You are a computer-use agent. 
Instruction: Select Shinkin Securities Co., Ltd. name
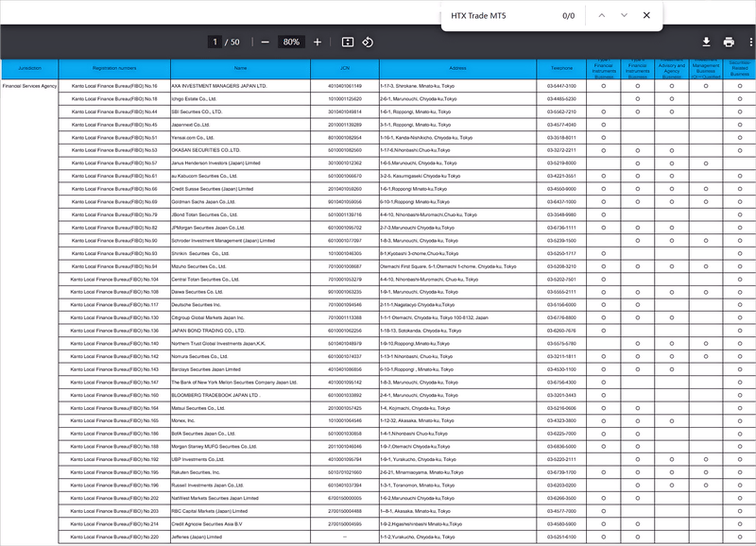[200, 253]
